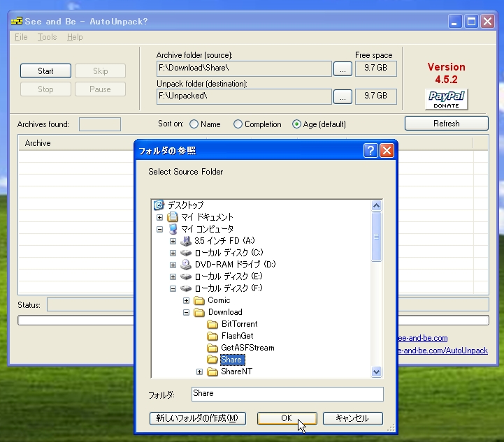Click the folder tree scroll down arrow
This screenshot has height=442, width=504.
pos(376,371)
